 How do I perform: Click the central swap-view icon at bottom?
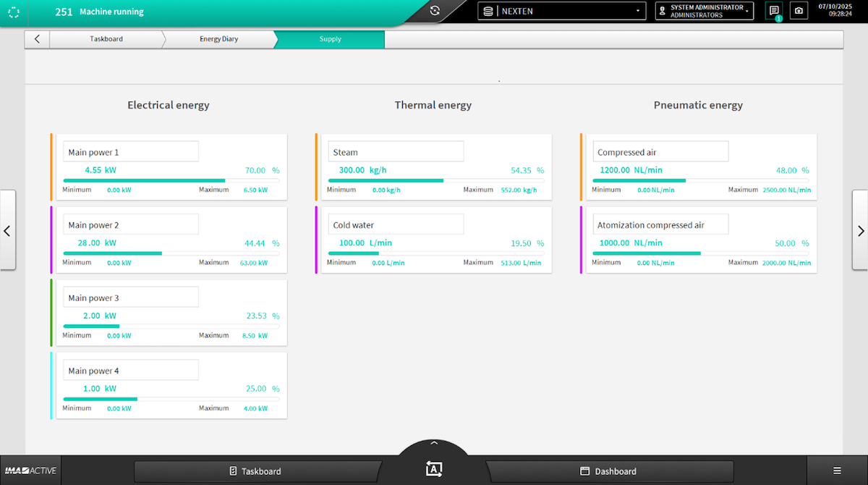(x=434, y=468)
